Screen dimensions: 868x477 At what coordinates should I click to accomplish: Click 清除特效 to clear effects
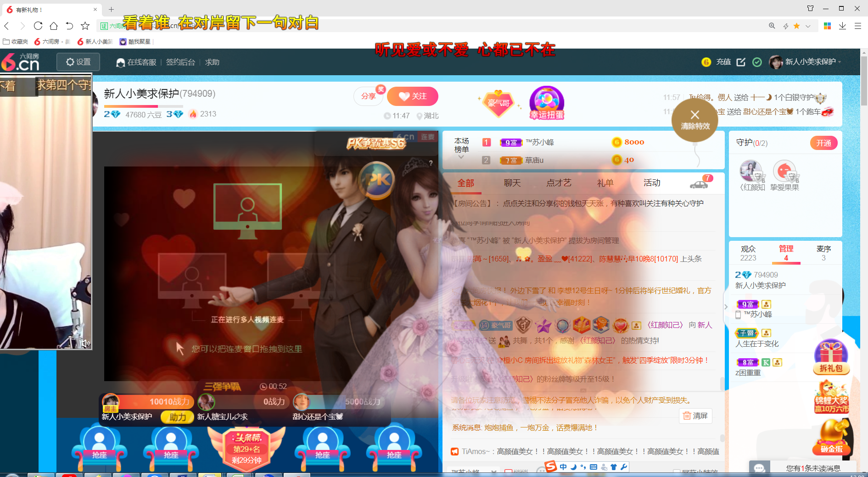point(695,120)
